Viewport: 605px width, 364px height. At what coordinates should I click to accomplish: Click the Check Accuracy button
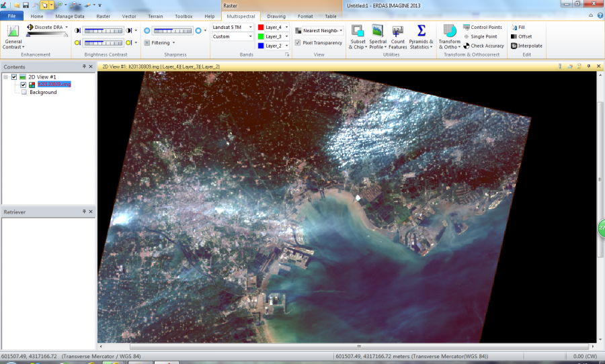tap(483, 46)
